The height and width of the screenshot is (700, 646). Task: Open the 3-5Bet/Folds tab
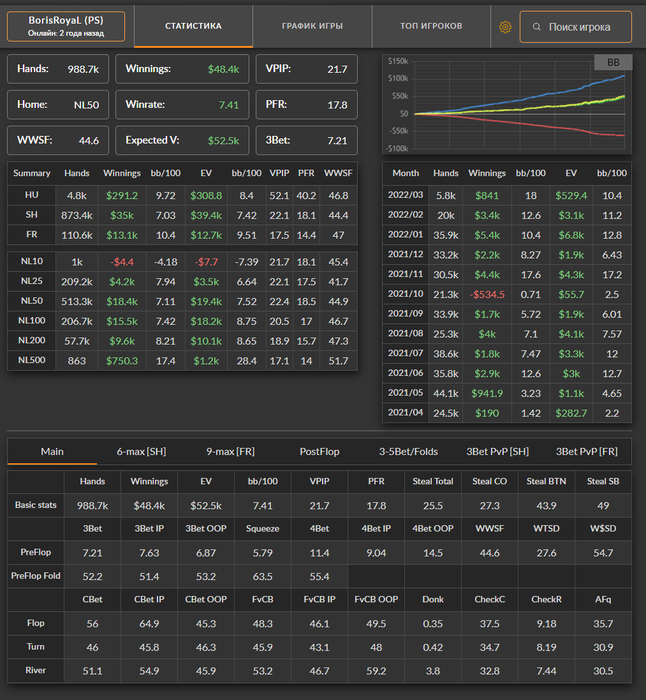click(x=408, y=452)
